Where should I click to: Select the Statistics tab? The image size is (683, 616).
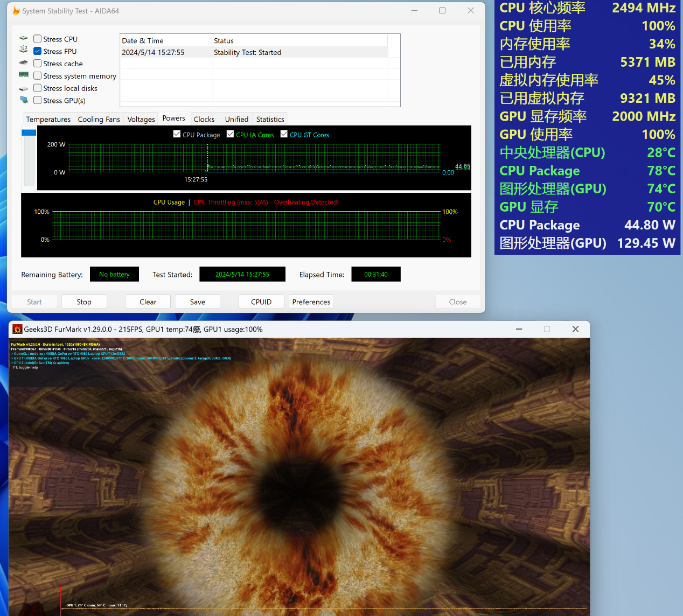[270, 119]
